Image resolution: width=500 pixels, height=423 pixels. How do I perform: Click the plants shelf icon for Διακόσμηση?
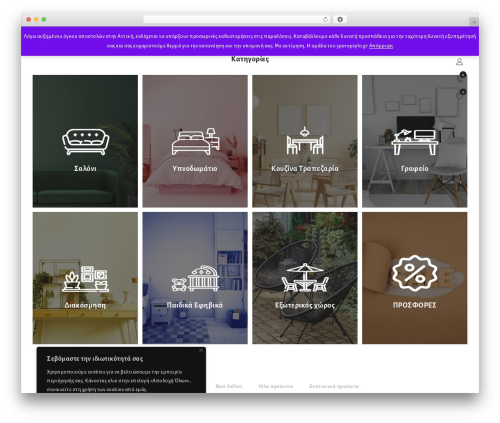pos(86,279)
